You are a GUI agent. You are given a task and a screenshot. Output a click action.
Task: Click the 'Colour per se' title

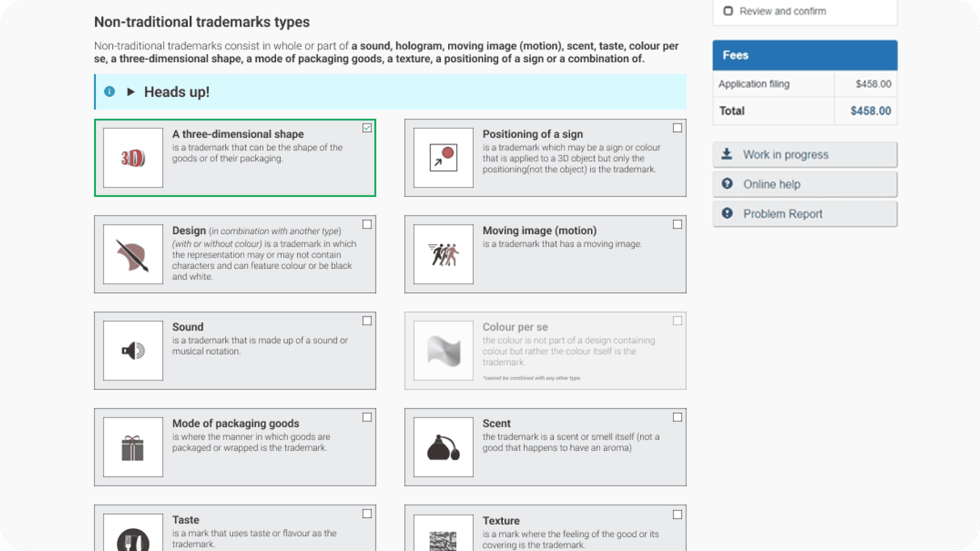pyautogui.click(x=515, y=327)
